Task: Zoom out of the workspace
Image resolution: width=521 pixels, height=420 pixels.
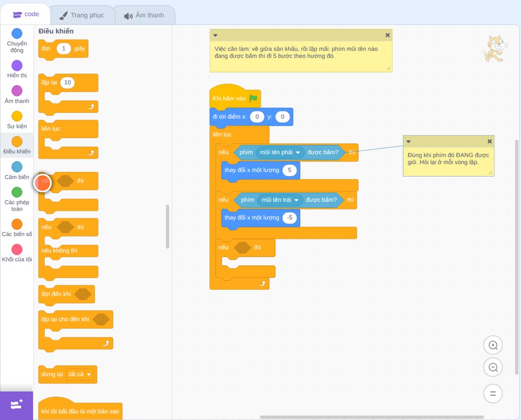Action: (x=493, y=367)
